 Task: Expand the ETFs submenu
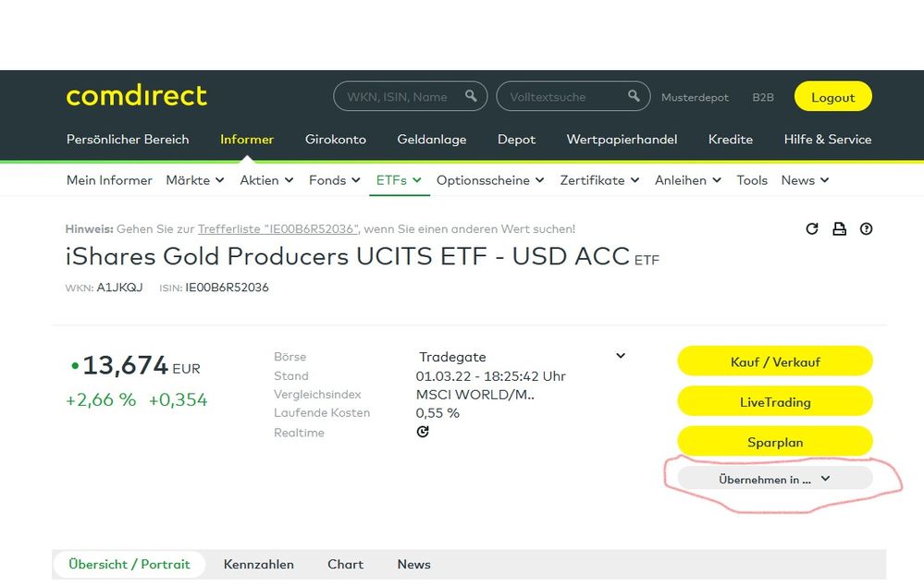pyautogui.click(x=399, y=180)
